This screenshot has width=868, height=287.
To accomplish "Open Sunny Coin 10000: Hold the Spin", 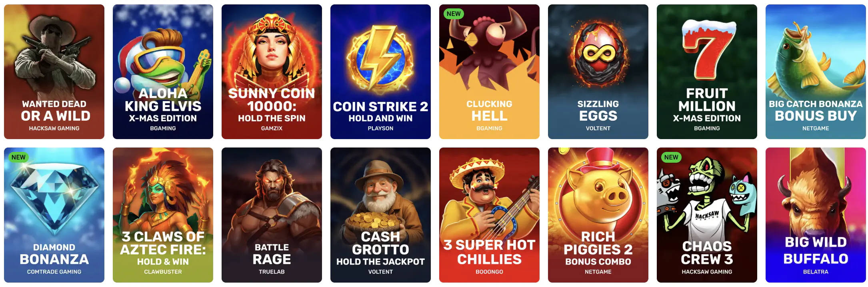I will (x=272, y=72).
